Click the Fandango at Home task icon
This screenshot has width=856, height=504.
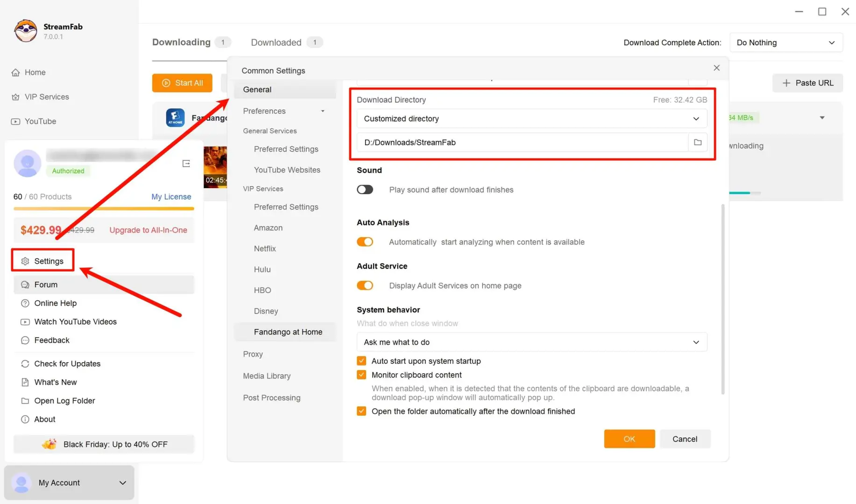pos(175,118)
